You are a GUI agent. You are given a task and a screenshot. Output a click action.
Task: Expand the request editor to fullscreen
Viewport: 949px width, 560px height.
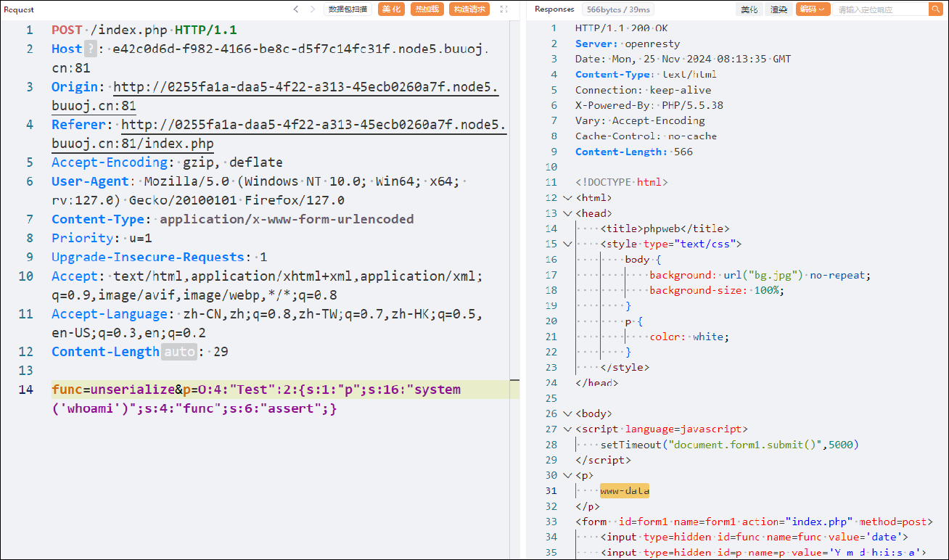point(504,9)
